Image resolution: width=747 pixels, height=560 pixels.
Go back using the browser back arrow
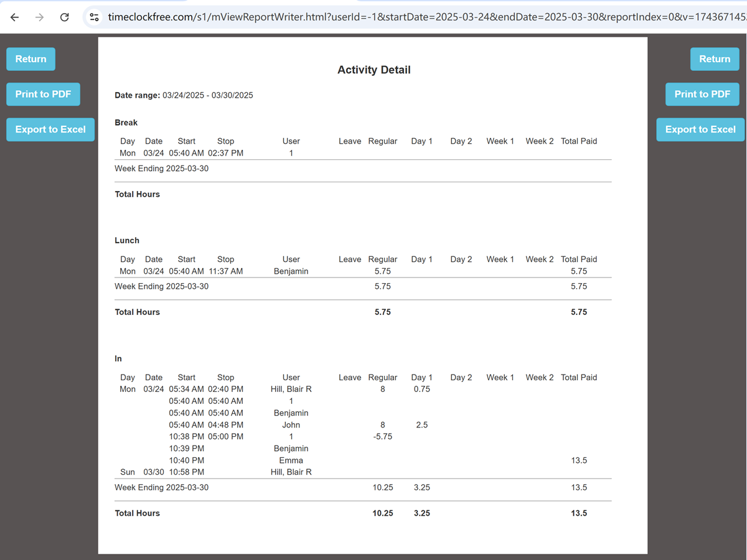click(15, 17)
